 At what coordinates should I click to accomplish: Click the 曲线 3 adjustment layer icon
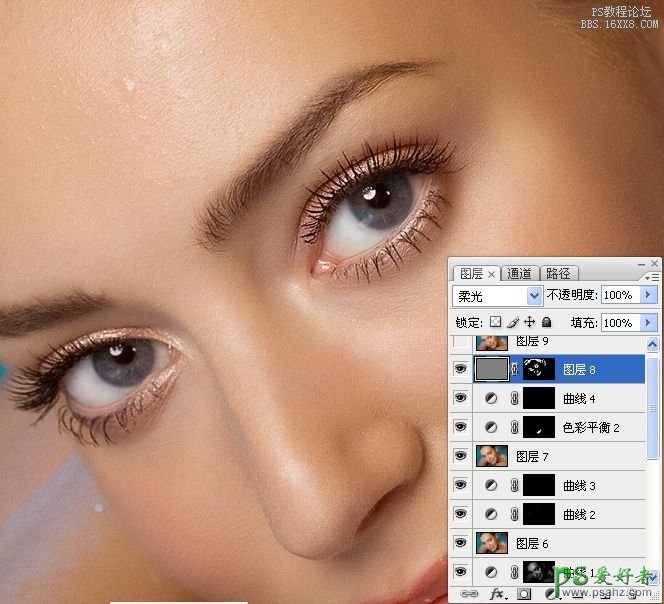click(x=491, y=485)
